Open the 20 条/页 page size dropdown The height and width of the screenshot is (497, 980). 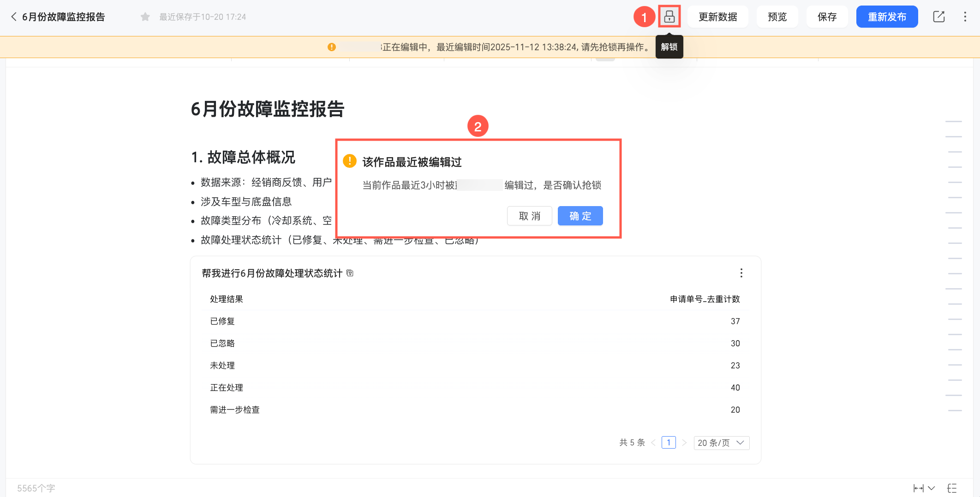pyautogui.click(x=722, y=443)
